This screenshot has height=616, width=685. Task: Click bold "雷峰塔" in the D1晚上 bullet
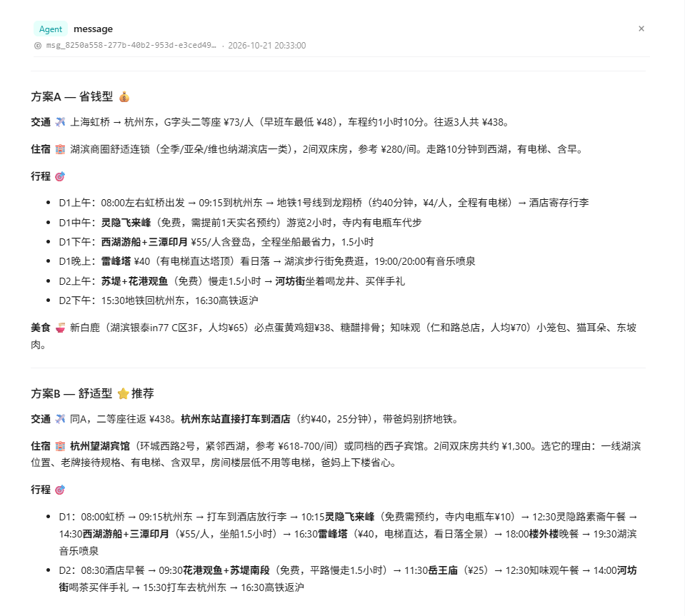pyautogui.click(x=116, y=261)
